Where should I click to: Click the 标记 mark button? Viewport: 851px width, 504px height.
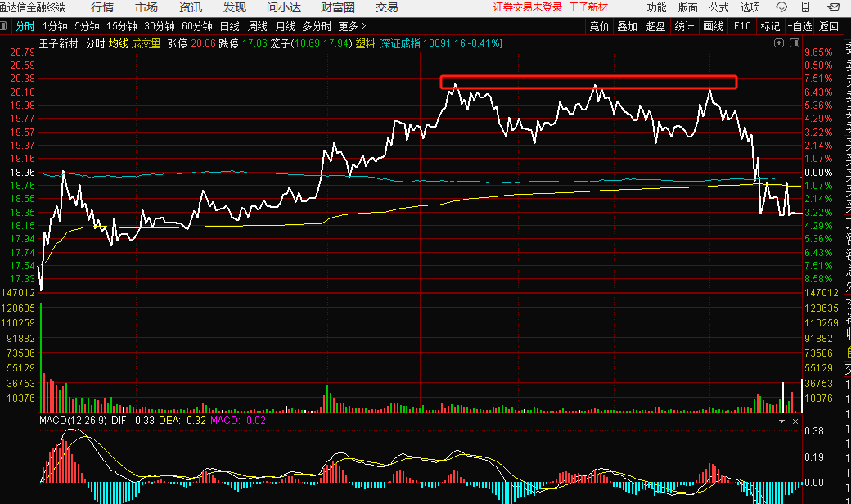[770, 26]
